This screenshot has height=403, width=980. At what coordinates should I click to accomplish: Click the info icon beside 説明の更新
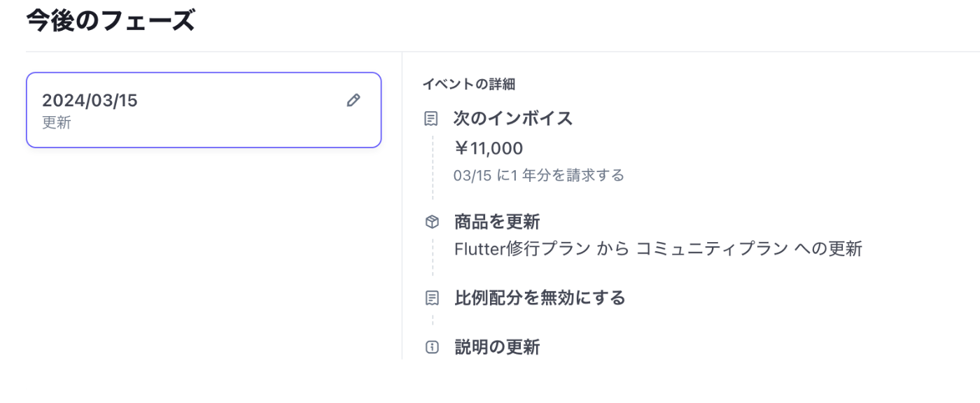pyautogui.click(x=432, y=347)
